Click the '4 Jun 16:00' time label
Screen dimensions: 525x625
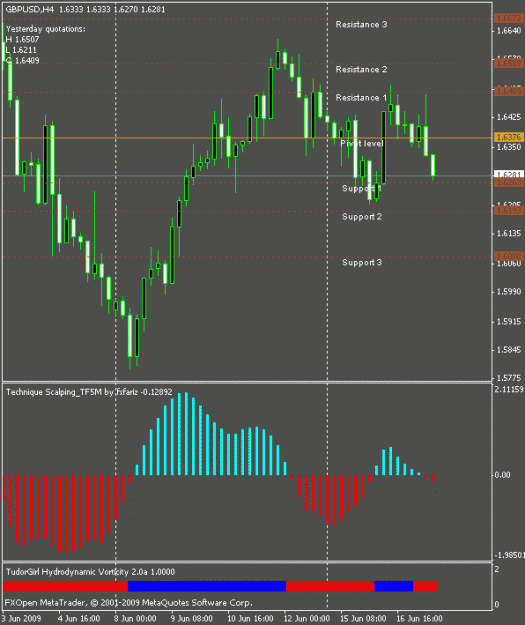[x=79, y=619]
